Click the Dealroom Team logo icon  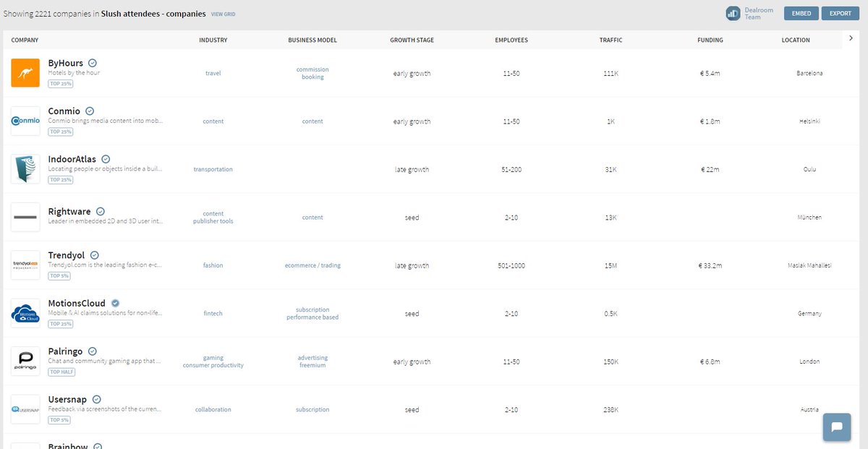point(733,13)
